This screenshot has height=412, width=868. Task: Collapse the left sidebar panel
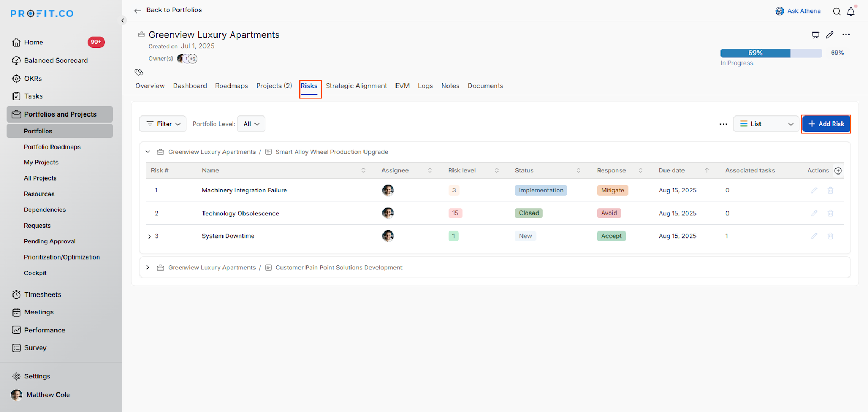coord(123,21)
